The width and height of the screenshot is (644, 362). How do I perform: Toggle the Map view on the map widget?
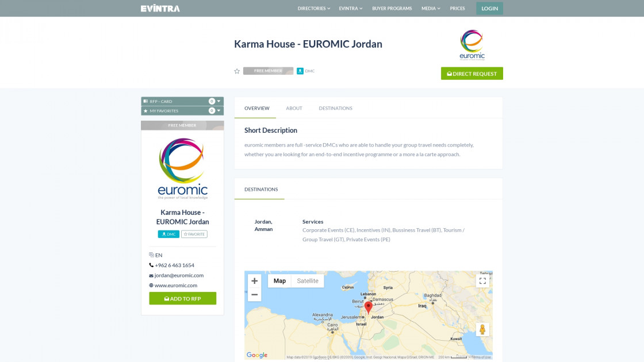(x=280, y=280)
